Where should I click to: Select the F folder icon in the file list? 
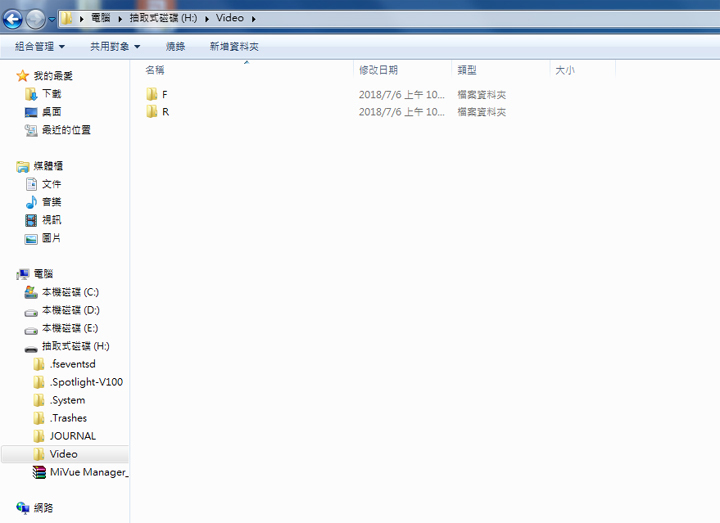pos(152,94)
